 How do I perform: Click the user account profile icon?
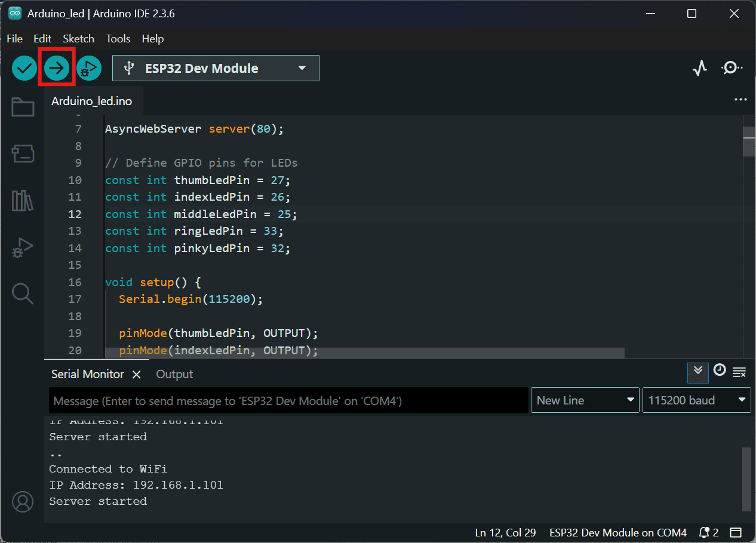coord(23,502)
